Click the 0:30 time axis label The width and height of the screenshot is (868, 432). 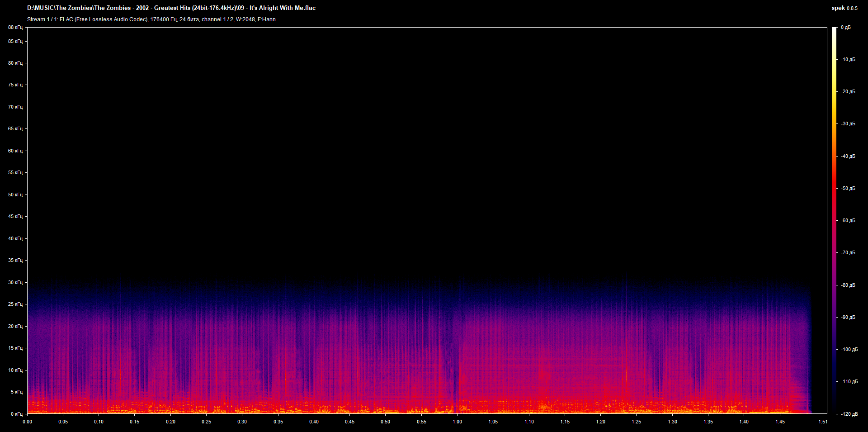point(242,422)
